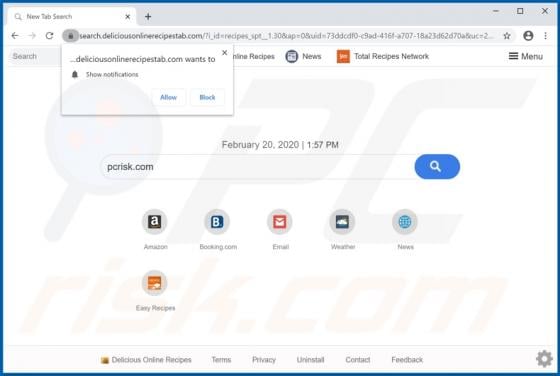Open settings with the gear icon
This screenshot has width=560, height=376.
pyautogui.click(x=544, y=358)
